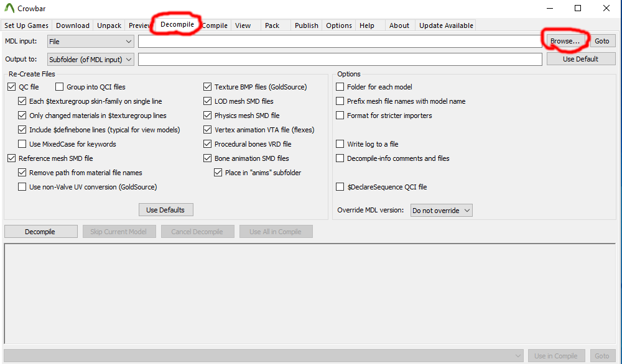The width and height of the screenshot is (622, 364).
Task: Go to the Compile tab
Action: pos(215,25)
